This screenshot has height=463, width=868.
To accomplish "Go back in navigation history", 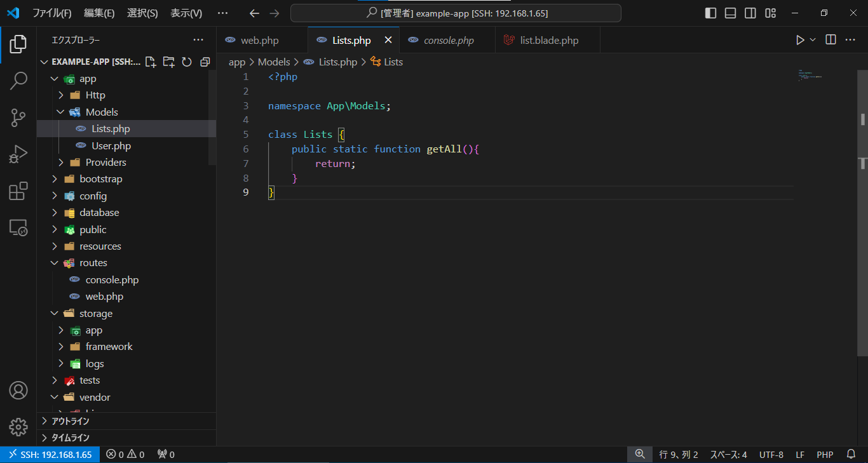I will 254,13.
